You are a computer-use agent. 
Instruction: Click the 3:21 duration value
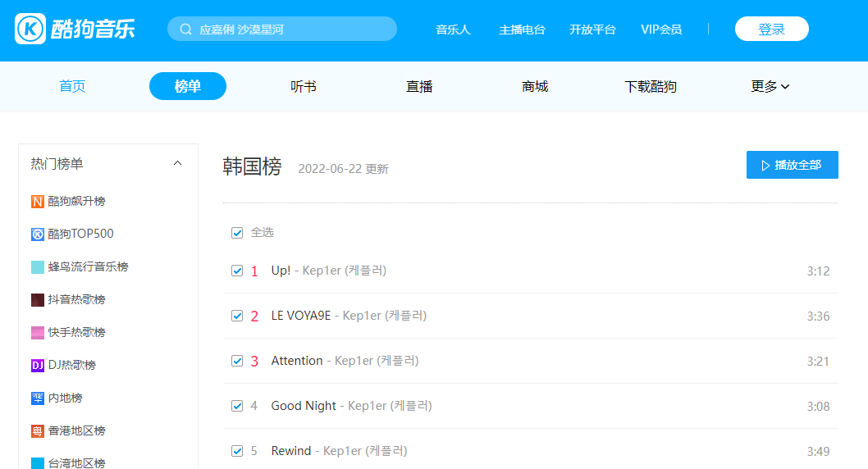[x=818, y=362]
